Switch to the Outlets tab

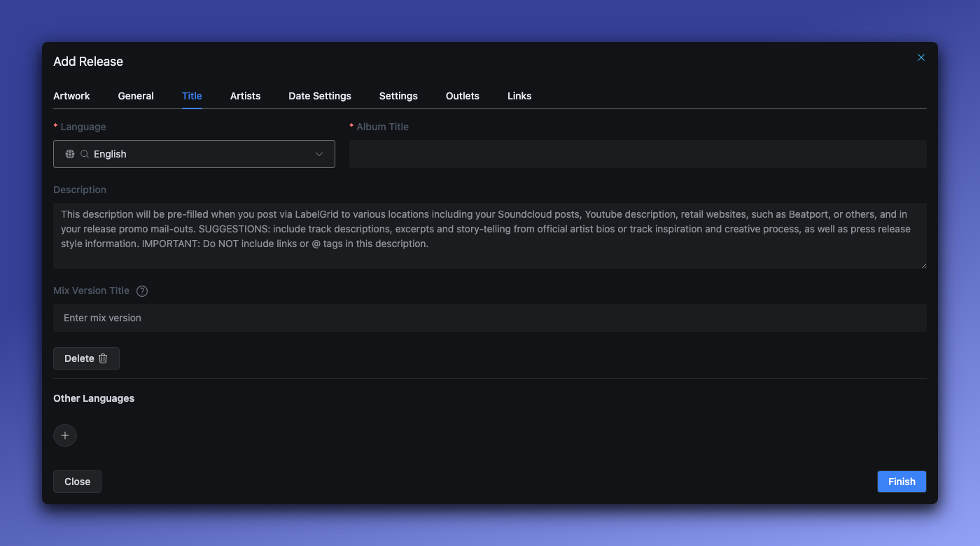463,96
